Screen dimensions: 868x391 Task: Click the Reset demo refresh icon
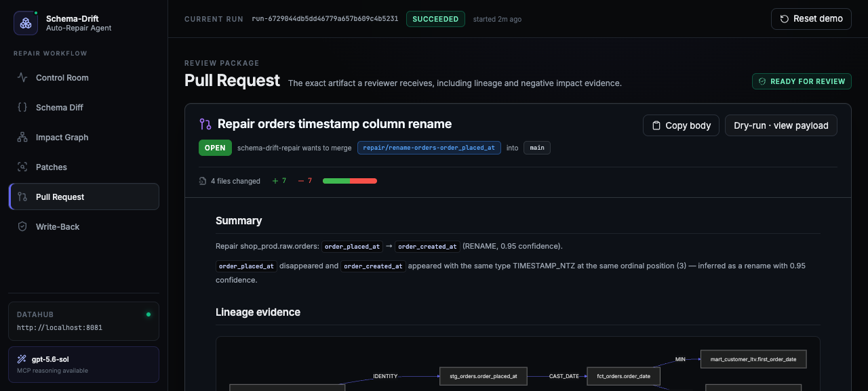(x=785, y=19)
